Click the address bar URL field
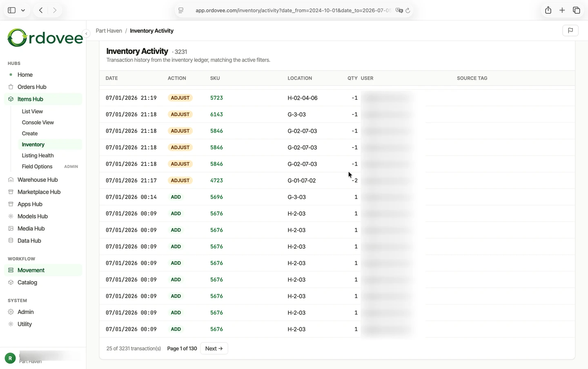This screenshot has width=588, height=369. 293,11
